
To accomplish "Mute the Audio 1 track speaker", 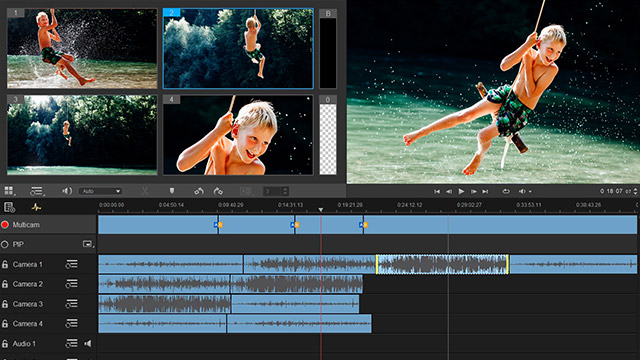I will point(88,344).
